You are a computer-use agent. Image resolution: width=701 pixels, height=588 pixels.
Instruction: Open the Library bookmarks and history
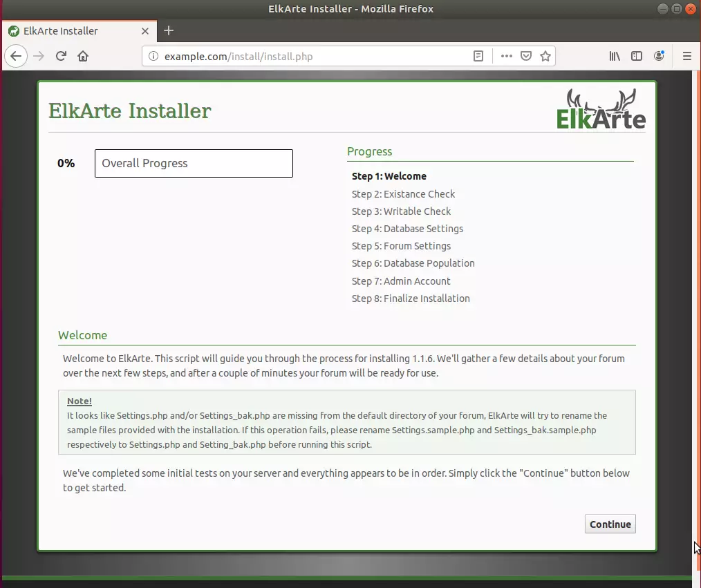pos(615,56)
